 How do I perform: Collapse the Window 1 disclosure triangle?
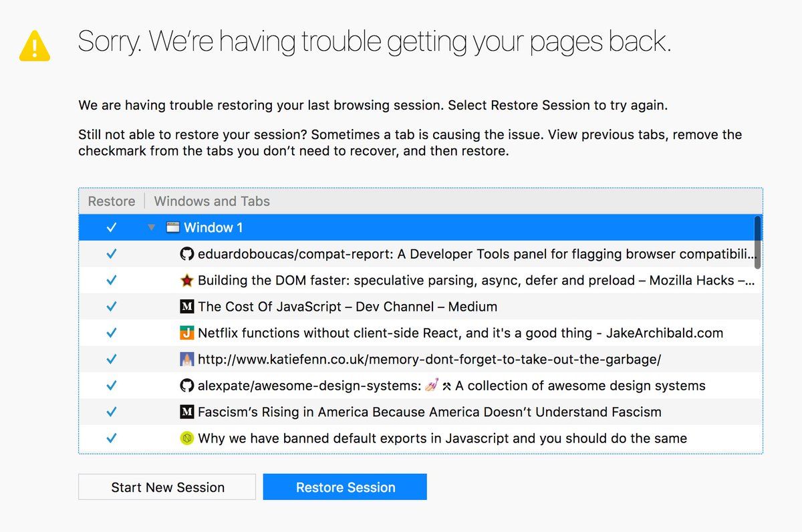152,228
